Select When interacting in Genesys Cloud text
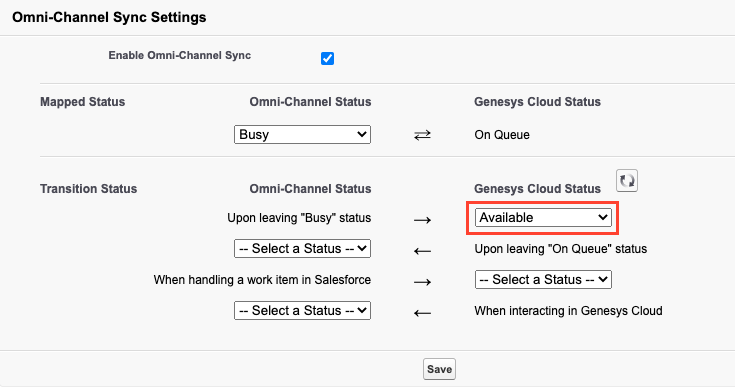The height and width of the screenshot is (387, 735). coord(568,311)
